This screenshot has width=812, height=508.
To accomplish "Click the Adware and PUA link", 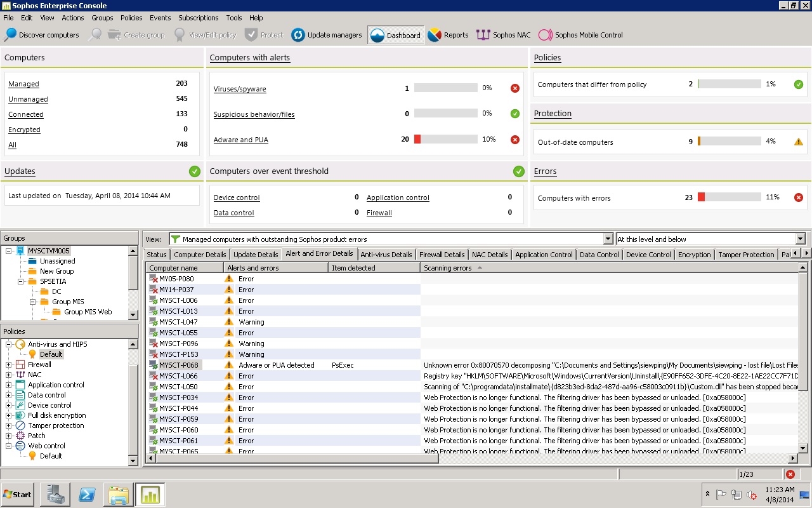I will pos(241,140).
